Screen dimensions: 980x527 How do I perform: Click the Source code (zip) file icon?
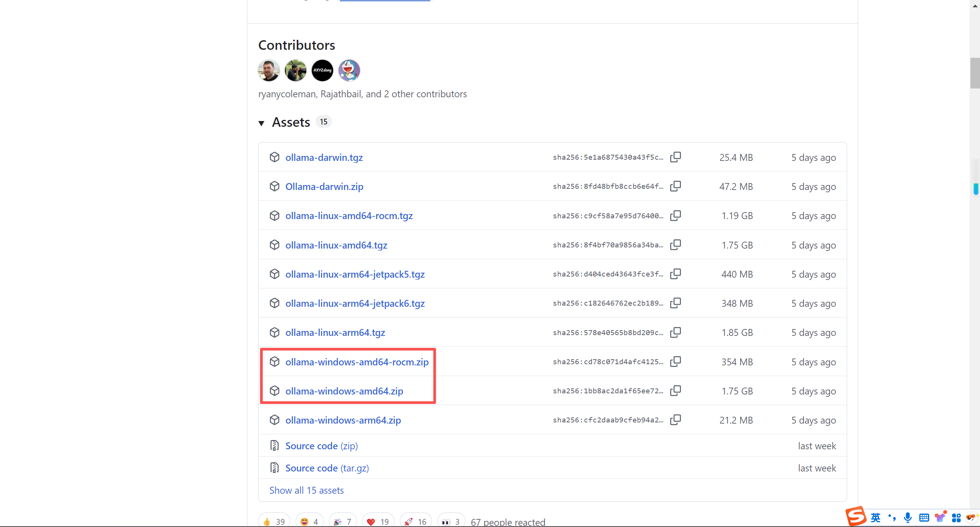274,445
